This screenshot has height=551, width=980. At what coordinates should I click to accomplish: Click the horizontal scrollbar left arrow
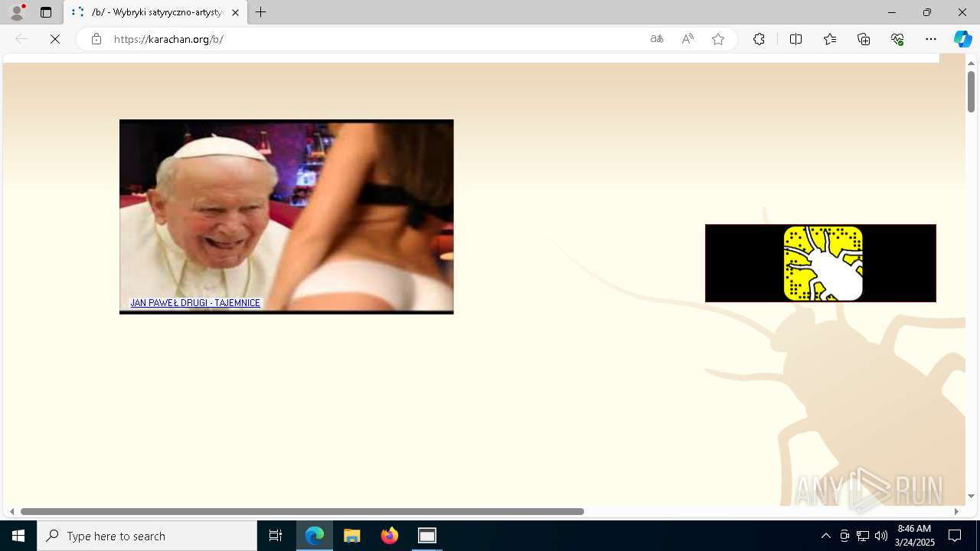[11, 511]
